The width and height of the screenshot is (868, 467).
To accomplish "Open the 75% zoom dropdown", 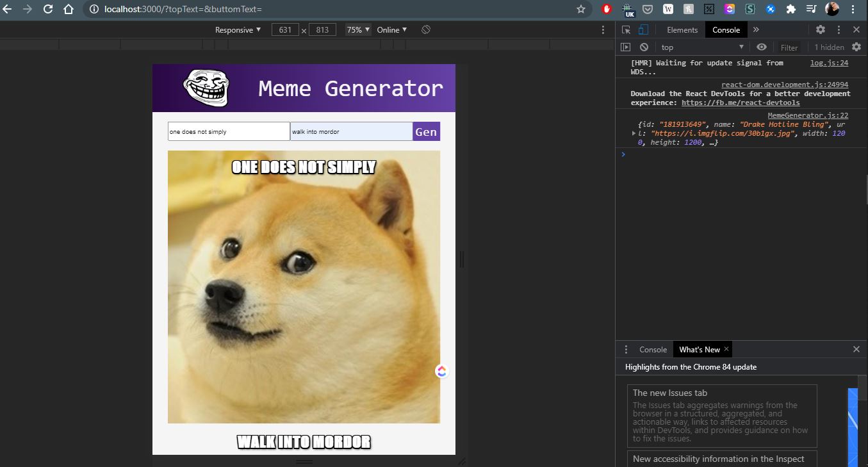I will click(358, 30).
